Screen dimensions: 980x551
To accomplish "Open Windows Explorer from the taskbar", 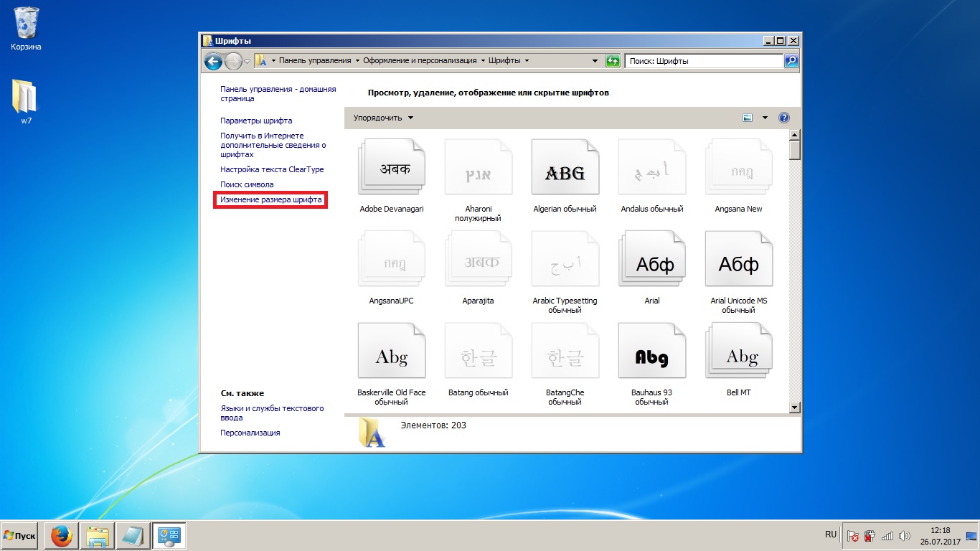I will pyautogui.click(x=98, y=536).
